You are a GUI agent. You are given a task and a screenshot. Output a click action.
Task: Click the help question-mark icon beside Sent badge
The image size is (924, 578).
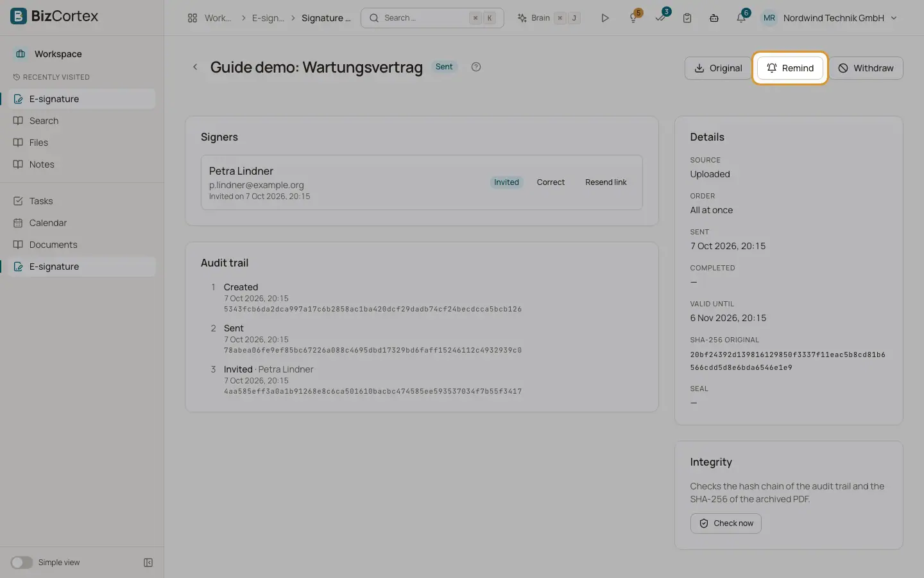(x=476, y=67)
